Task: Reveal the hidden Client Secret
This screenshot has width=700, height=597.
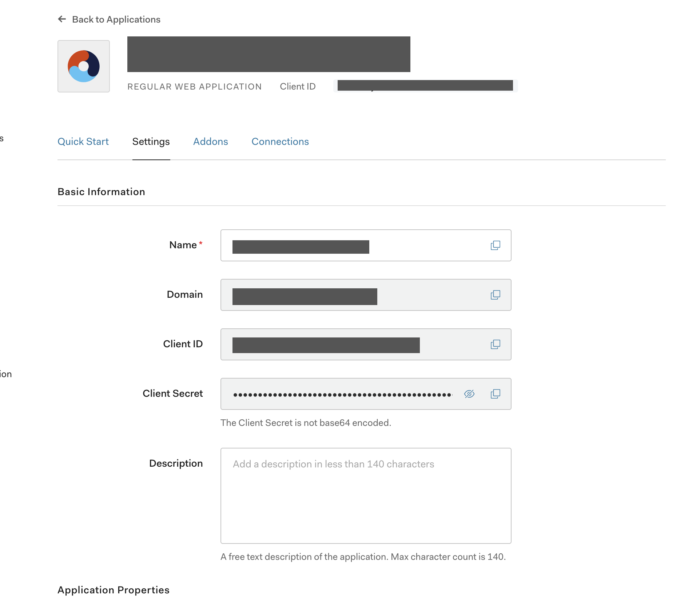Action: 469,394
